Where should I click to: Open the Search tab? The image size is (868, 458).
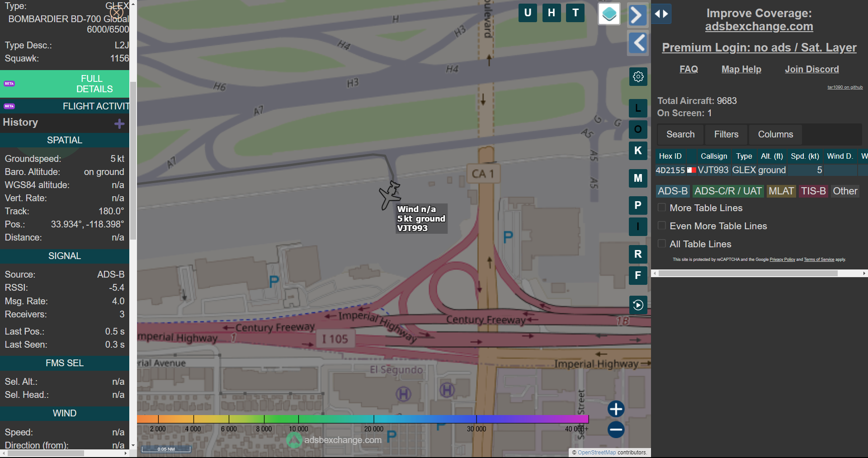(x=680, y=134)
